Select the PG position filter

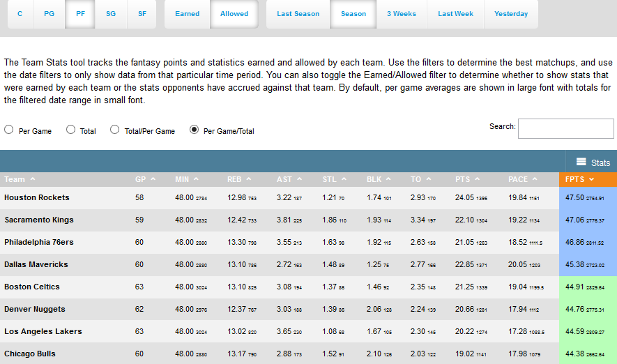click(x=49, y=14)
